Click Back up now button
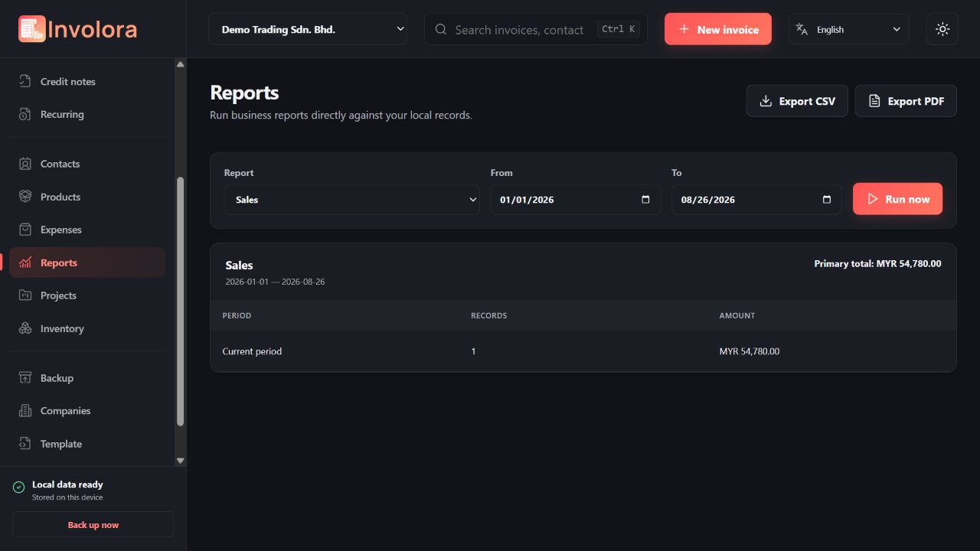The image size is (980, 551). (x=93, y=525)
